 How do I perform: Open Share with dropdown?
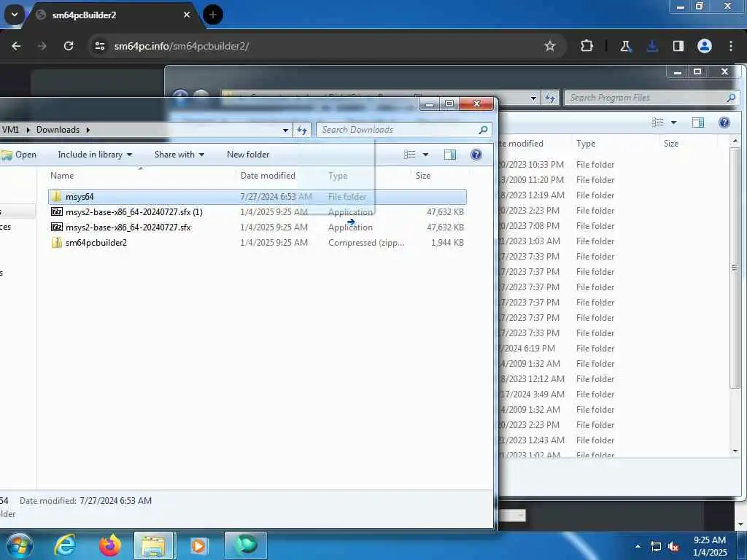point(179,155)
